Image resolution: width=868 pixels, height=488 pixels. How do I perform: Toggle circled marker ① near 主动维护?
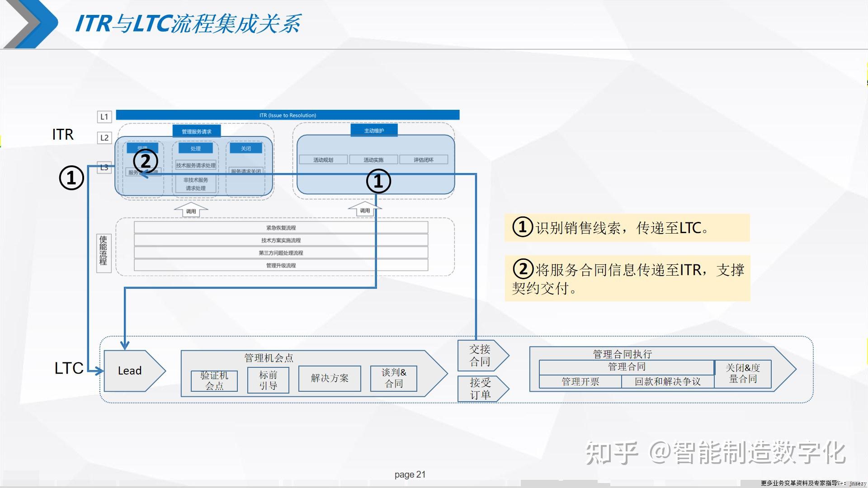(x=378, y=181)
